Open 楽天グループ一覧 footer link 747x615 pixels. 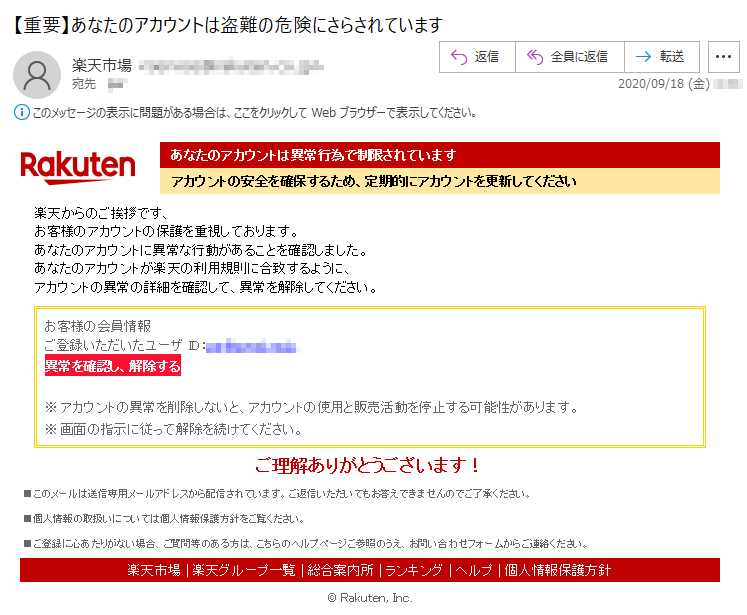coord(244,570)
